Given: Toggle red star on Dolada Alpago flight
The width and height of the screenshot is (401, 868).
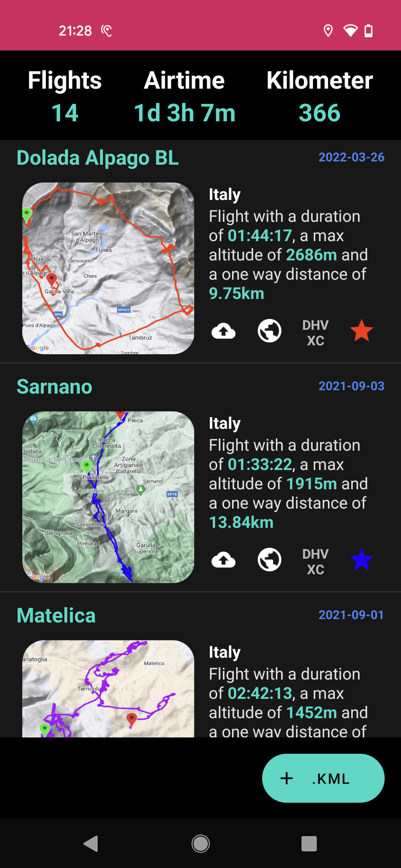Looking at the screenshot, I should point(362,331).
